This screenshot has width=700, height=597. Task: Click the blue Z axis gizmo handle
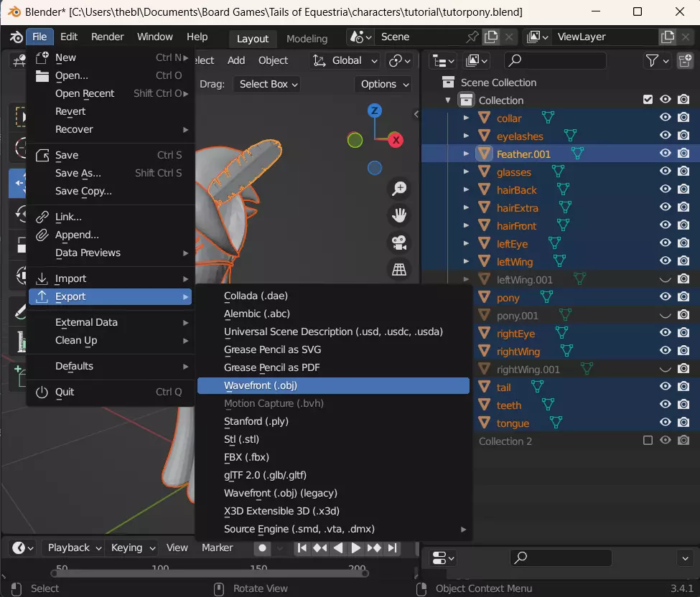click(x=374, y=111)
